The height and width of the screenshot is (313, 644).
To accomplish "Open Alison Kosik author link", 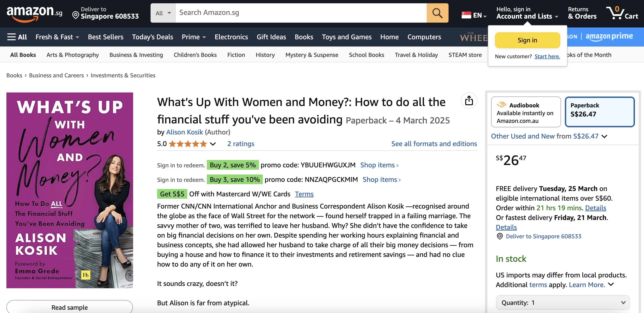I will coord(184,132).
